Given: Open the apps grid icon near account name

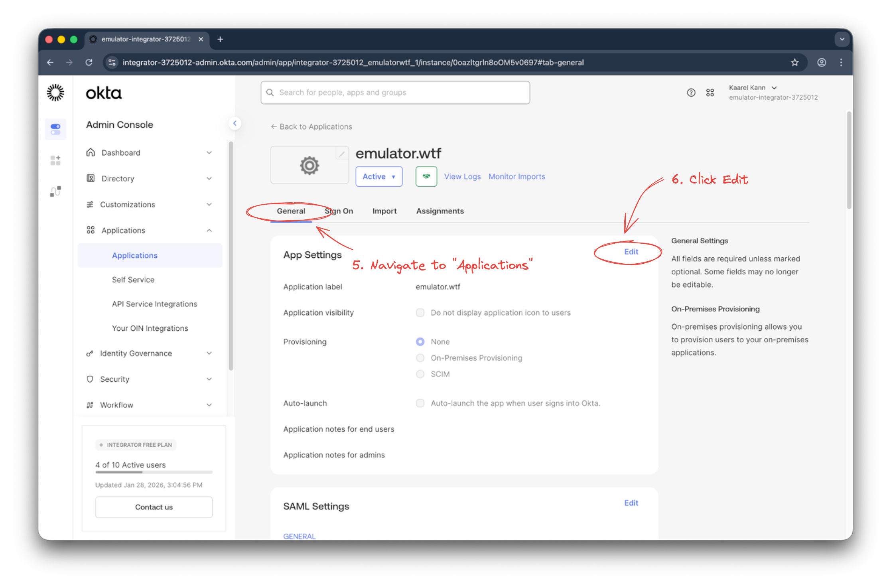Looking at the screenshot, I should 710,92.
